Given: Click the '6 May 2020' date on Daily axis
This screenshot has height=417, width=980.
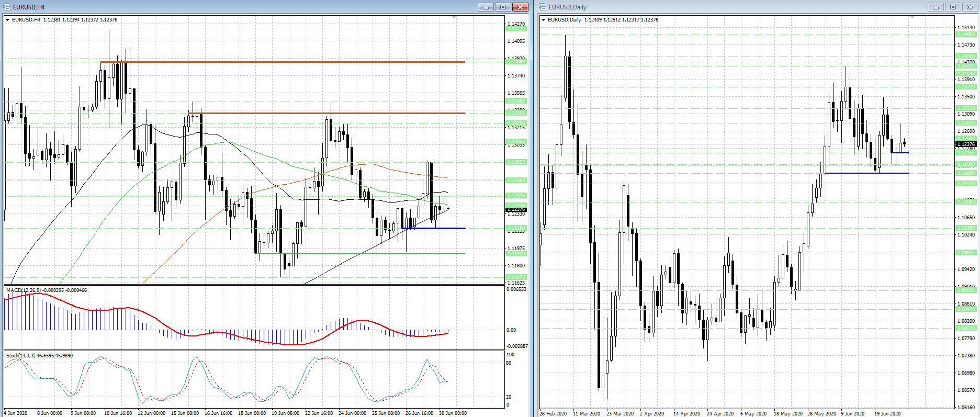Looking at the screenshot, I should (753, 413).
